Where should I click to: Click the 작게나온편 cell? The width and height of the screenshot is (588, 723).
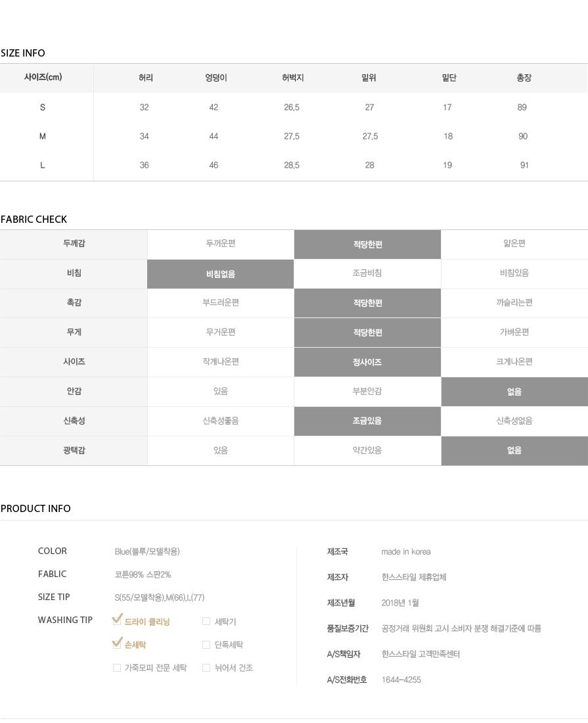coord(221,361)
